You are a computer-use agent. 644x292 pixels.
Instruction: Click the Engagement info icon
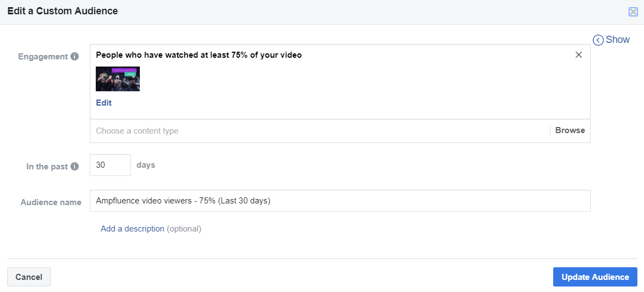[75, 57]
